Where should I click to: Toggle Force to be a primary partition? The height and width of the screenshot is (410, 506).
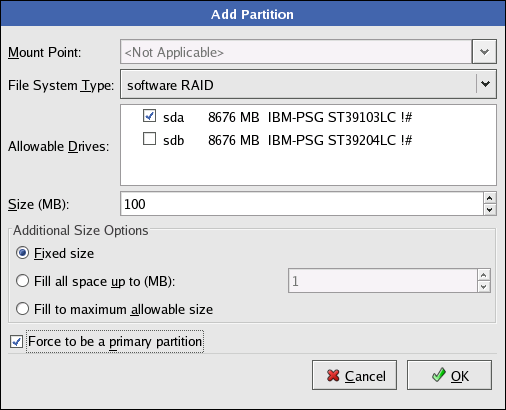pos(16,342)
